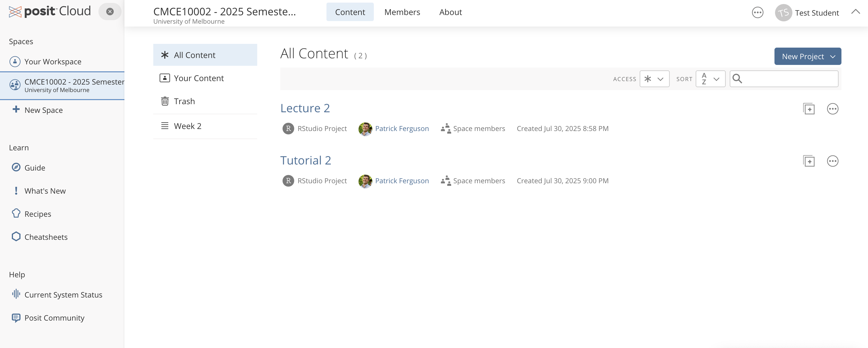Click Patrick Ferguson's photo on Tutorial 2
868x348 pixels.
click(365, 181)
